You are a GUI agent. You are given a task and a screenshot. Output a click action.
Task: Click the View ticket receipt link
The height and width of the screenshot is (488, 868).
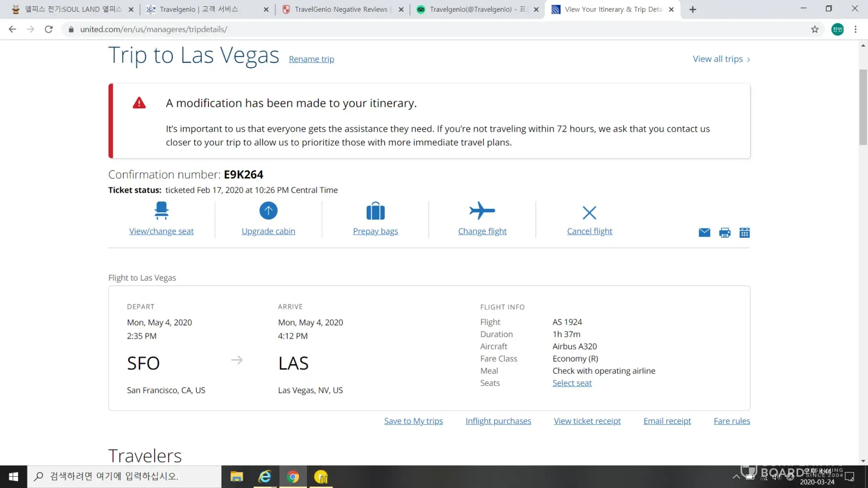tap(587, 421)
